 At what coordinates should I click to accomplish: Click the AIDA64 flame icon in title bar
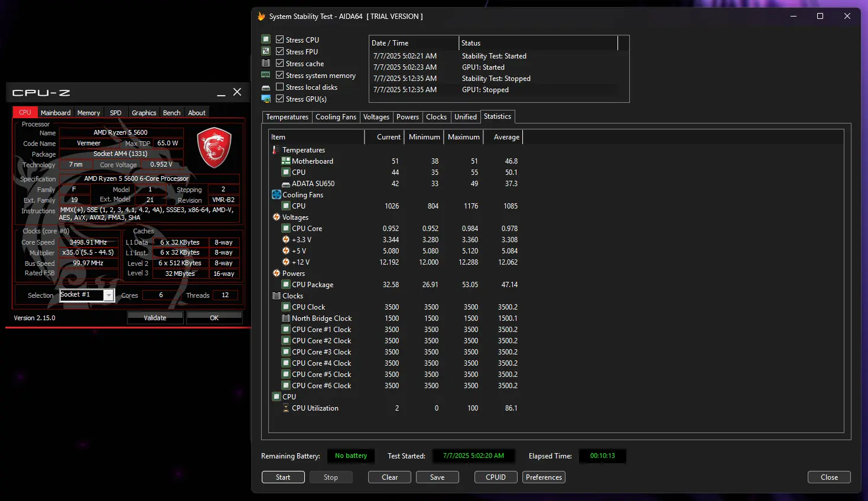tap(261, 17)
